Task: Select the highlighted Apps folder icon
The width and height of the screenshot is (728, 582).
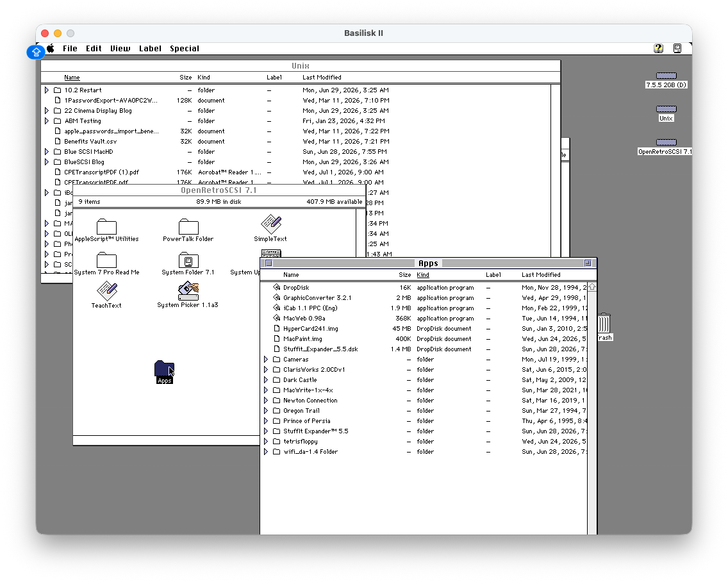Action: 164,369
